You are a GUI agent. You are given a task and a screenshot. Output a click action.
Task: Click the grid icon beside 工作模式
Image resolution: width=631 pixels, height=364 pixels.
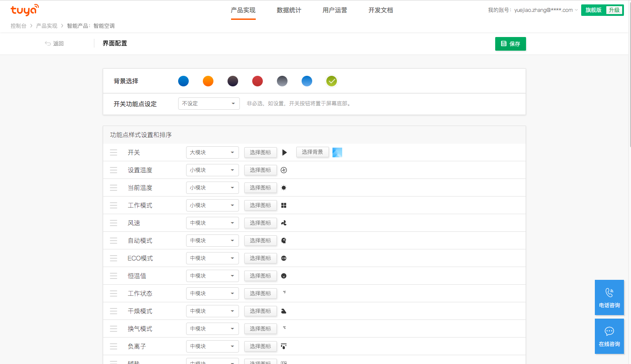coord(284,205)
